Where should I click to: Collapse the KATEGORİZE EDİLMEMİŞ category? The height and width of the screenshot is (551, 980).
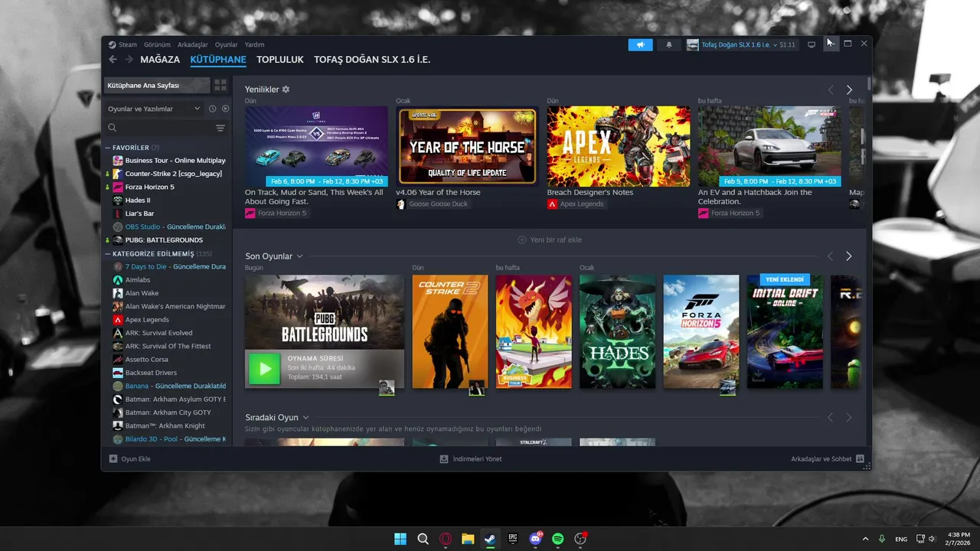pyautogui.click(x=108, y=253)
